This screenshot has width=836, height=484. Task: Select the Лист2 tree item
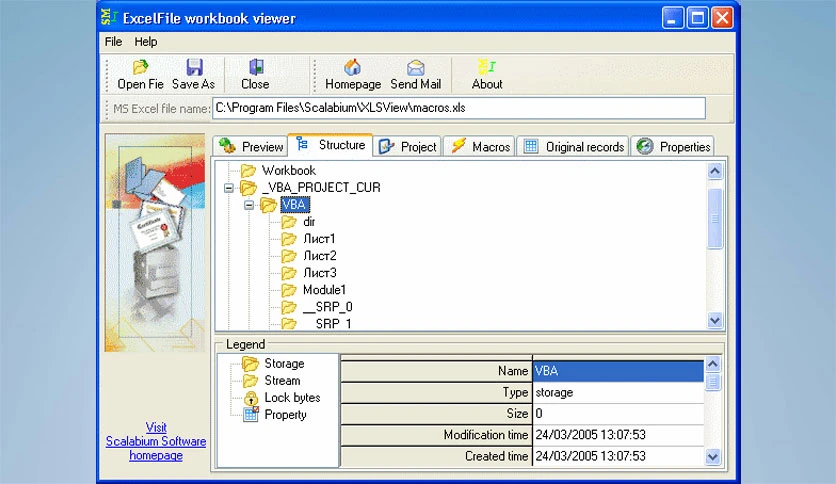[319, 256]
